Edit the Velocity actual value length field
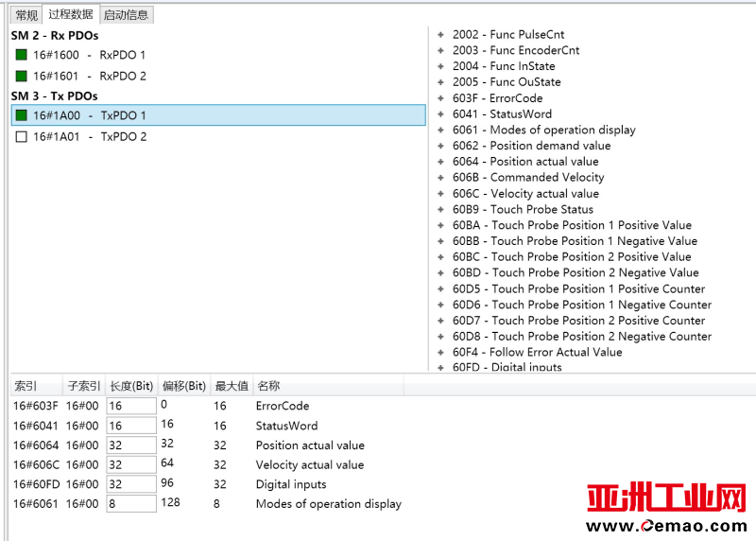The width and height of the screenshot is (756, 541). [x=131, y=464]
